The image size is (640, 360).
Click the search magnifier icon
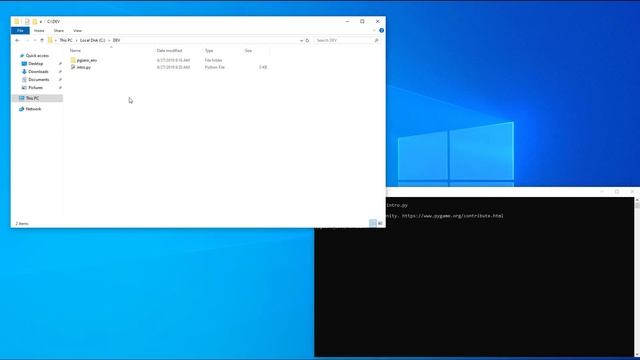[376, 40]
